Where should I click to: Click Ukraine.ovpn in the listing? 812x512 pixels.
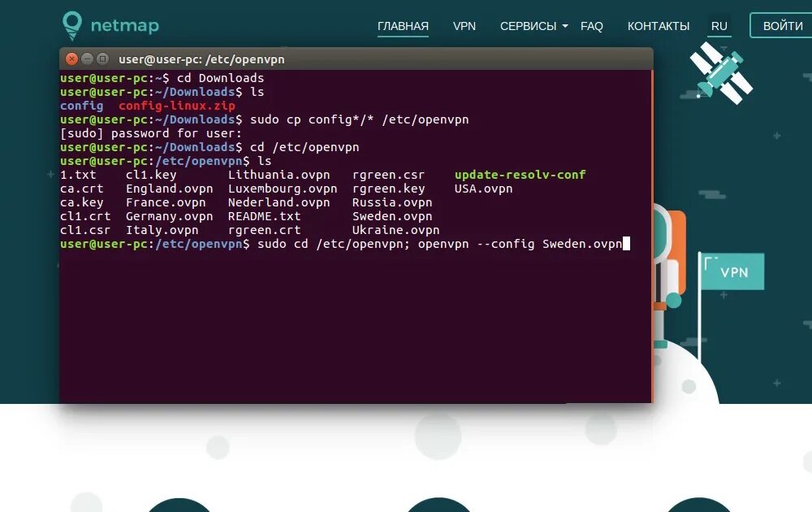(395, 230)
